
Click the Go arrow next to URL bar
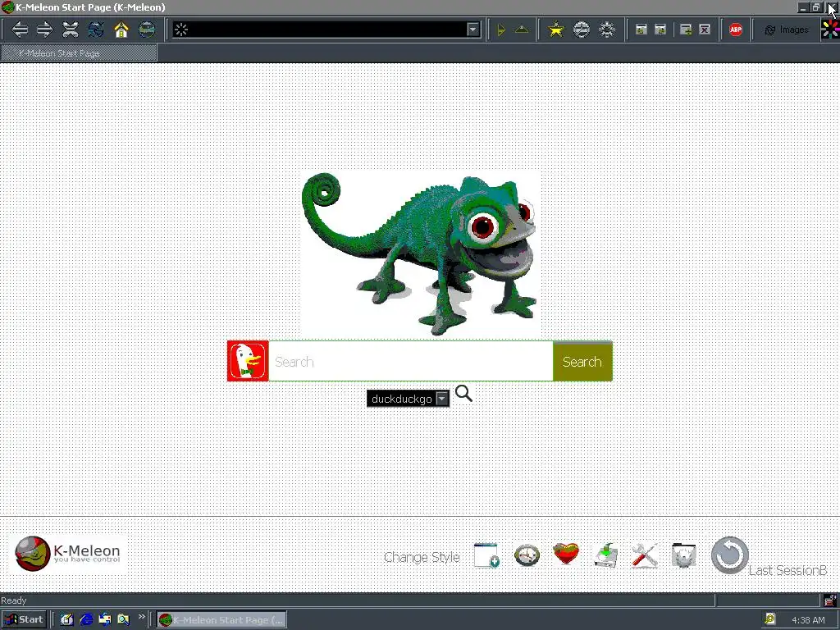pos(501,30)
